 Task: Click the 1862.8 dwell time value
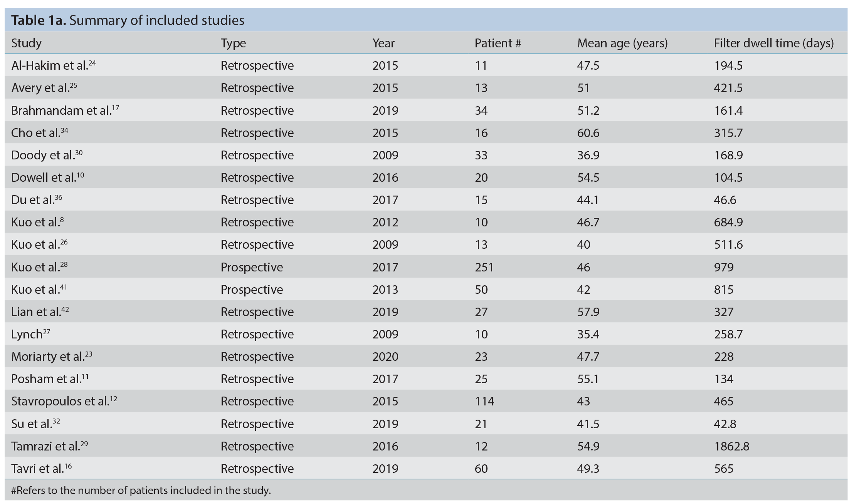click(731, 446)
